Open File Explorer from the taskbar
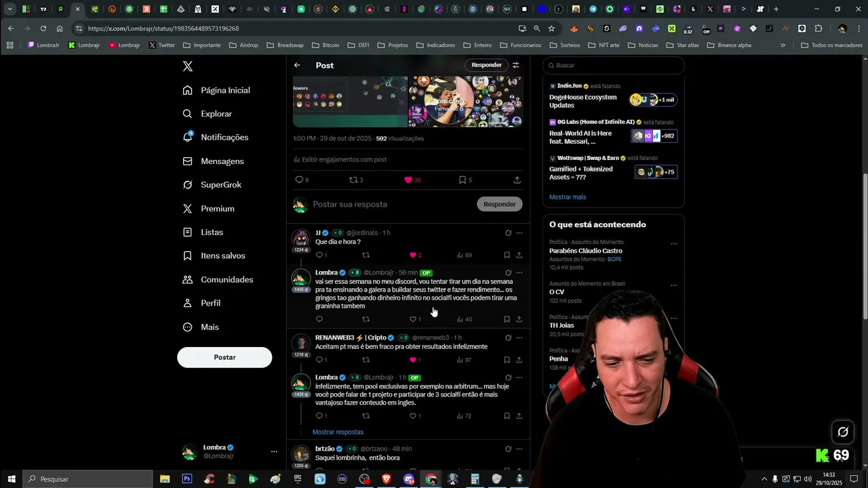 point(165,479)
